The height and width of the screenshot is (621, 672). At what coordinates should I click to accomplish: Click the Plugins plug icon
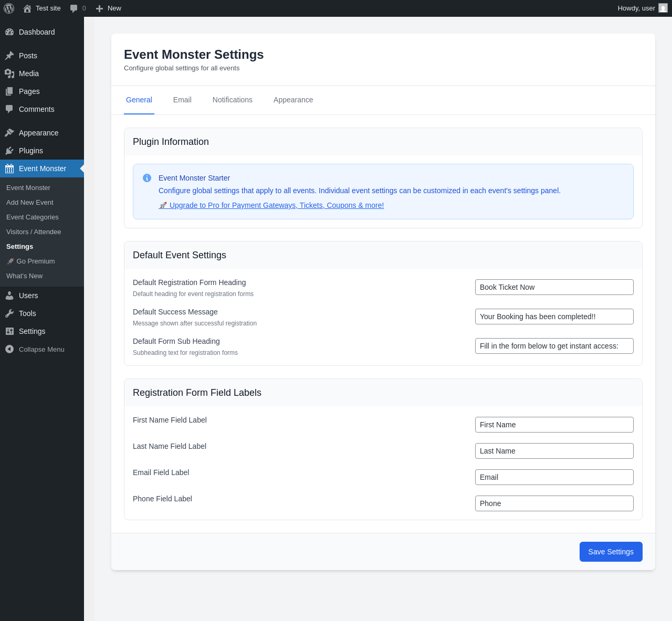click(x=9, y=151)
